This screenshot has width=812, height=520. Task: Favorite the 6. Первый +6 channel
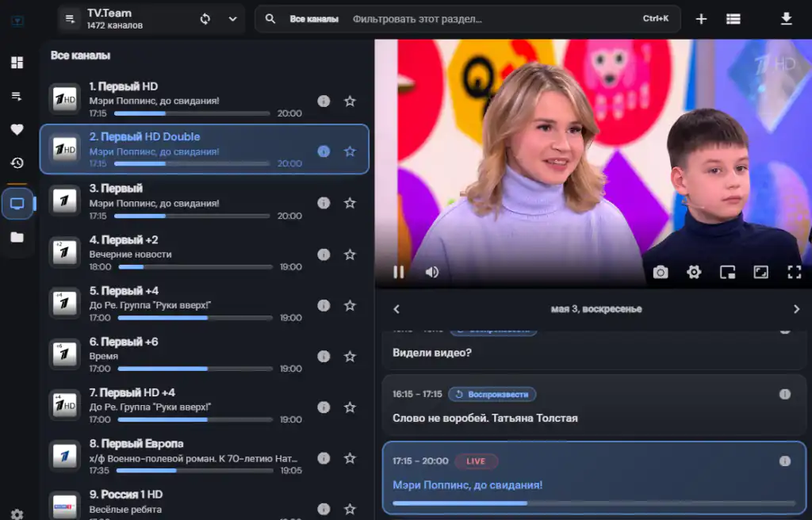[350, 357]
